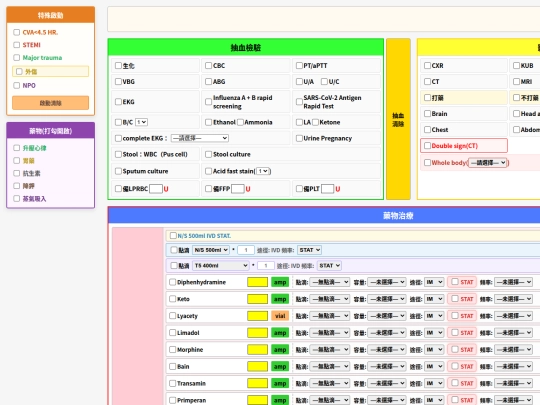Click the green amp button for Transamin
Image resolution: width=540 pixels, height=405 pixels.
(x=280, y=383)
